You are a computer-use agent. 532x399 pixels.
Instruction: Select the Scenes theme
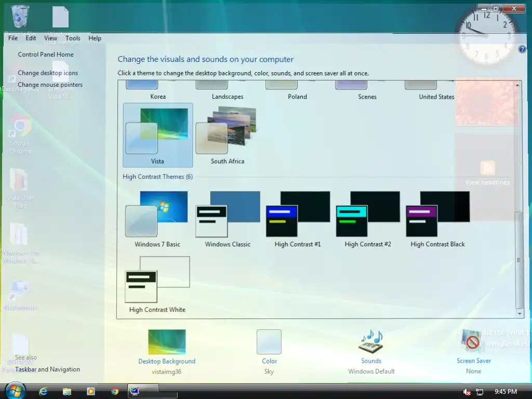click(x=367, y=90)
